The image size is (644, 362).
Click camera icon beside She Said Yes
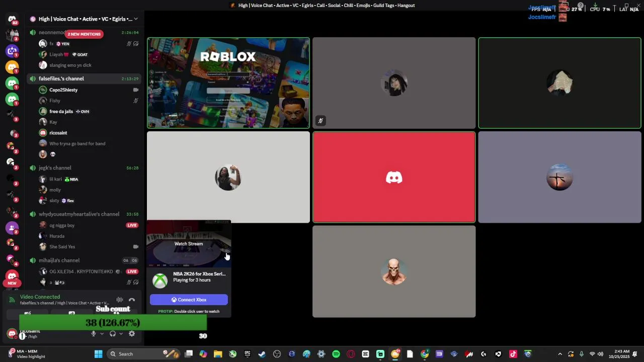[135, 247]
